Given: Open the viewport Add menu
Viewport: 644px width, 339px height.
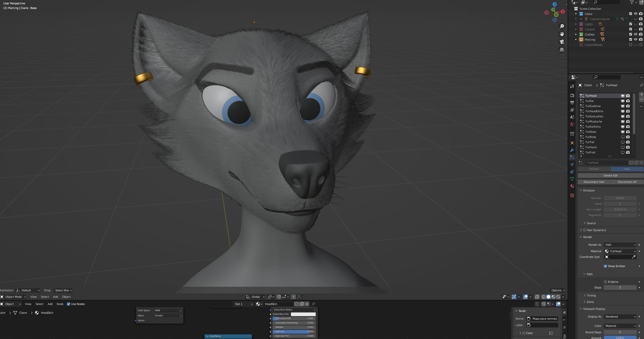Looking at the screenshot, I should coord(55,297).
